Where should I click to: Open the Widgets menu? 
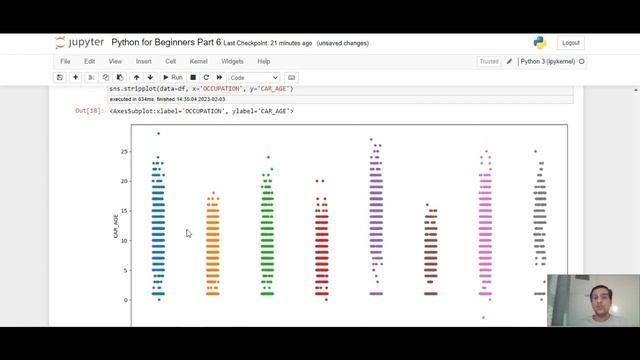(232, 62)
